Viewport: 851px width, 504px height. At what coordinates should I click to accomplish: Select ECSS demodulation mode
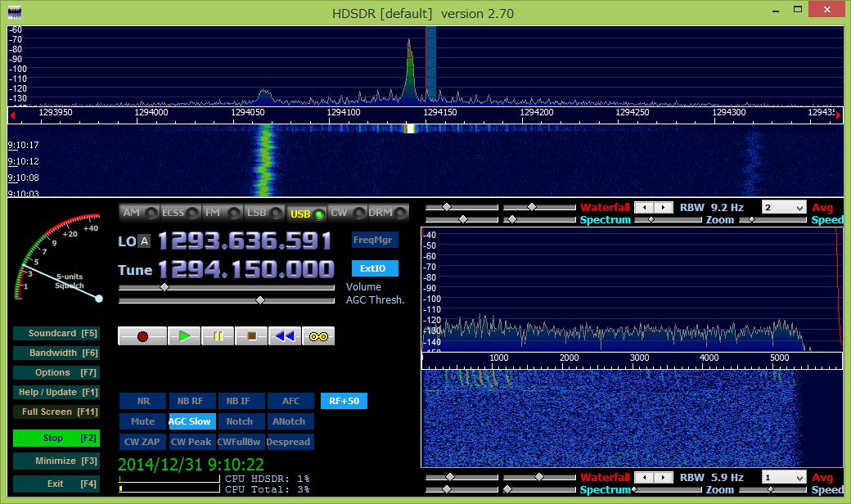180,213
